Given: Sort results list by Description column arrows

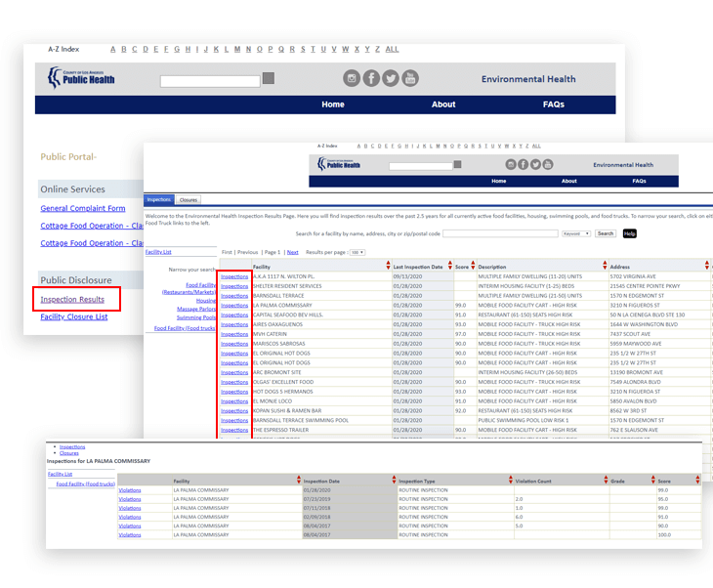Looking at the screenshot, I should click(605, 265).
